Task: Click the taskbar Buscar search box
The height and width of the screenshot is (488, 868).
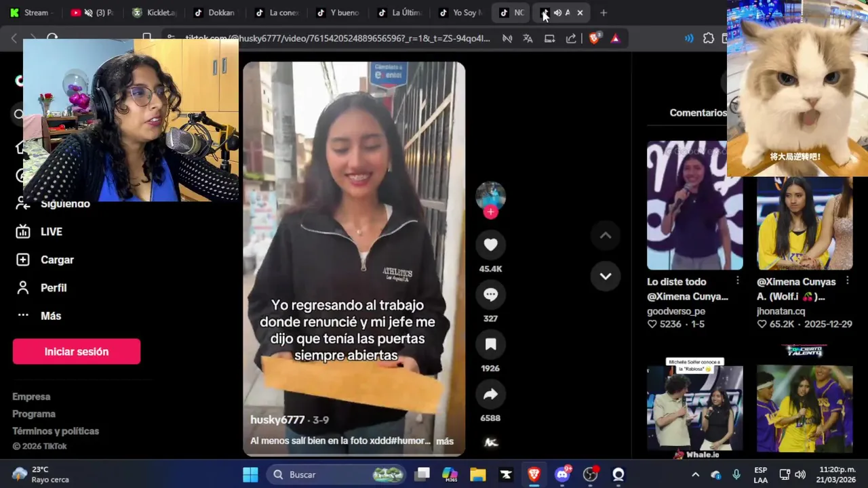Action: [x=336, y=474]
